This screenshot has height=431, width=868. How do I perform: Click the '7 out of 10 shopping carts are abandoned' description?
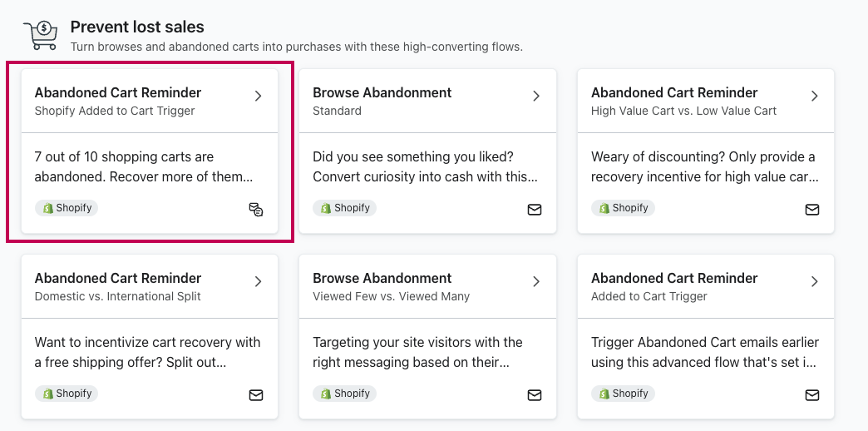(143, 166)
